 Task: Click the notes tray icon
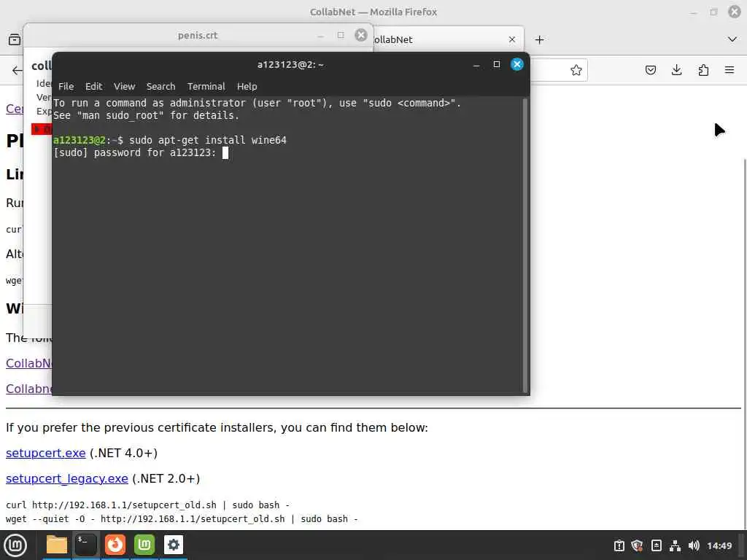pyautogui.click(x=656, y=545)
